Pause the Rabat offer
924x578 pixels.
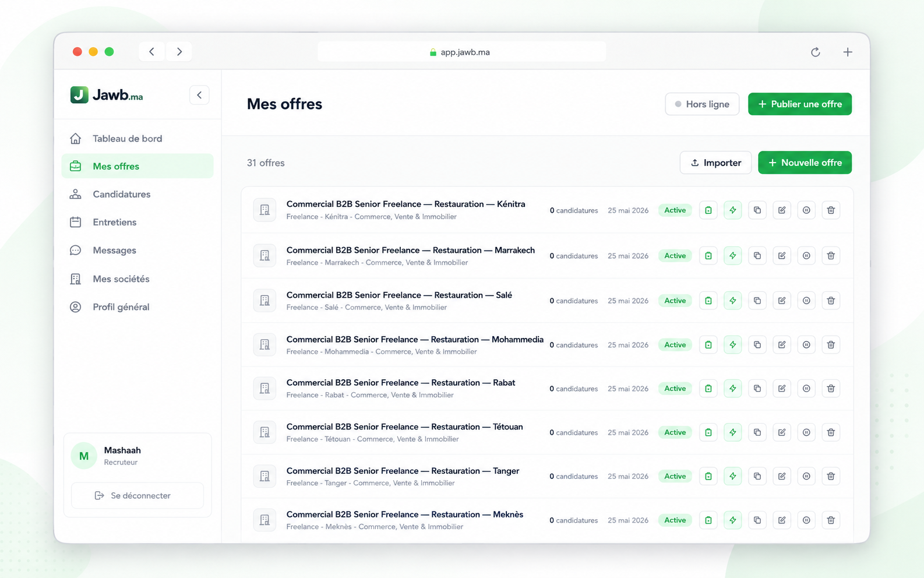click(x=806, y=389)
